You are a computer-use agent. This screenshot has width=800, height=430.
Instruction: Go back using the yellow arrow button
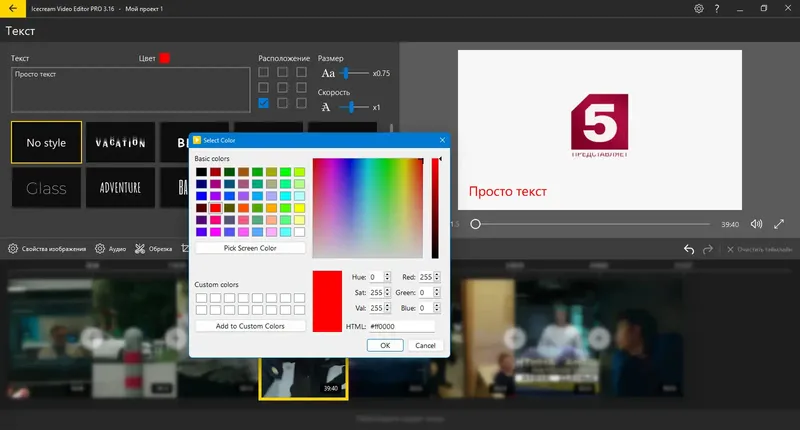coord(13,8)
